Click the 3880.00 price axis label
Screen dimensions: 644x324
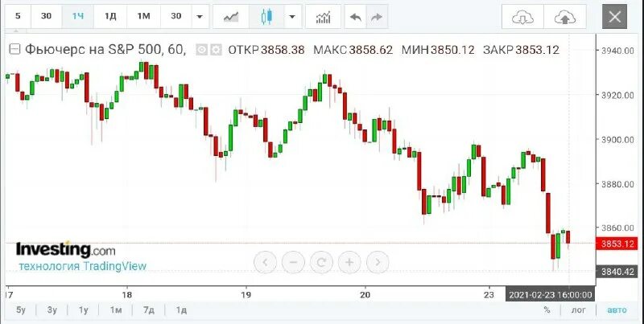click(x=617, y=184)
